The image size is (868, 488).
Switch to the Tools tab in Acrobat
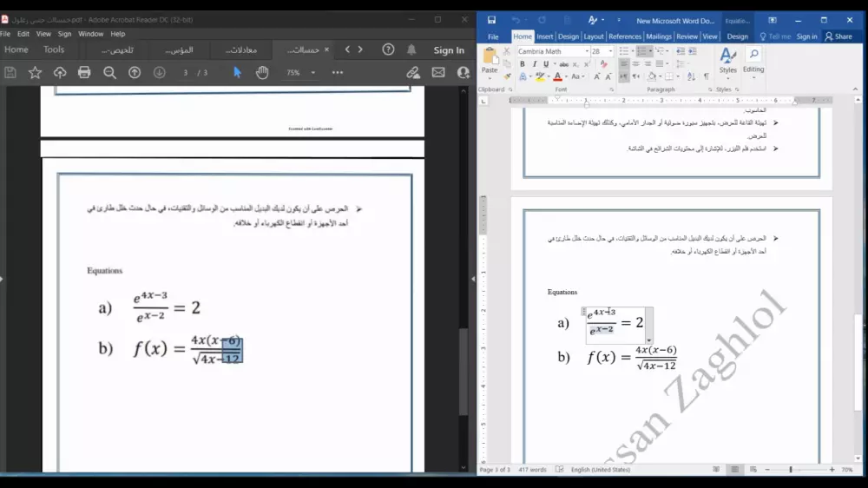coord(54,49)
